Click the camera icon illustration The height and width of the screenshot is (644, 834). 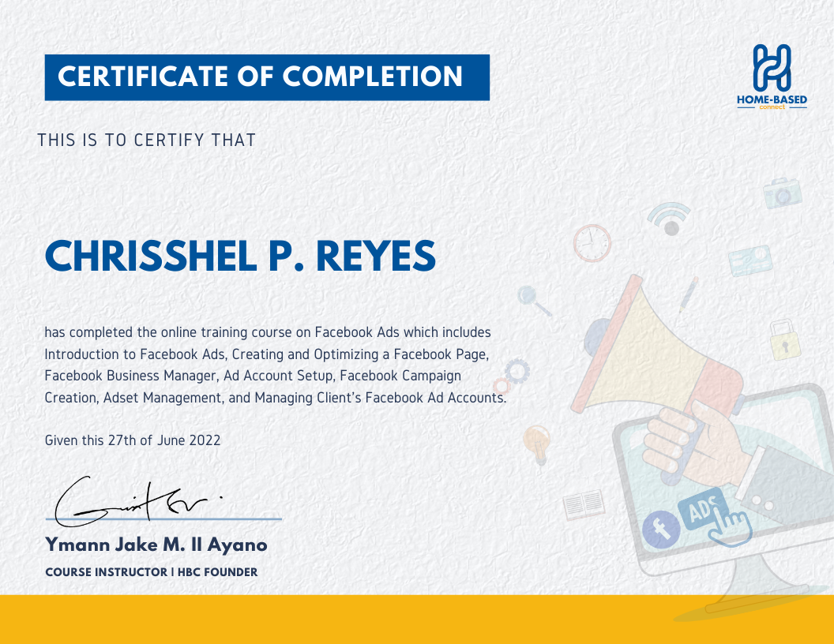[783, 193]
